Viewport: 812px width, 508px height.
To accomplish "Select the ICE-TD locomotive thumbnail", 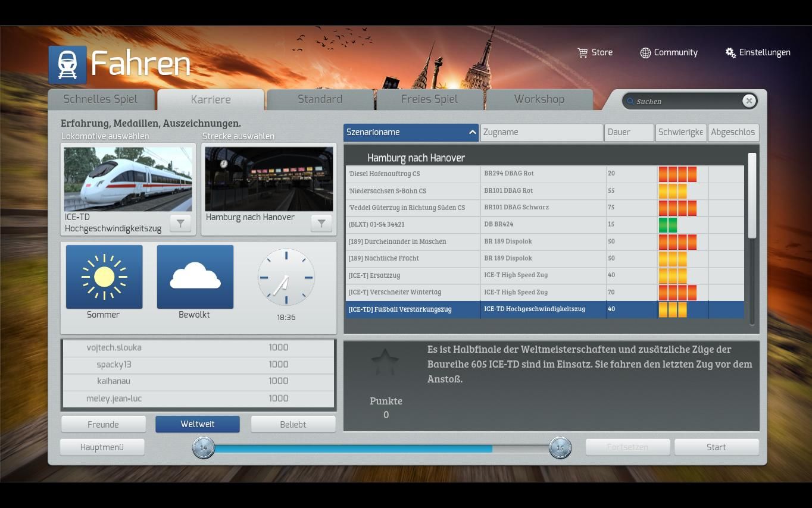I will 128,179.
